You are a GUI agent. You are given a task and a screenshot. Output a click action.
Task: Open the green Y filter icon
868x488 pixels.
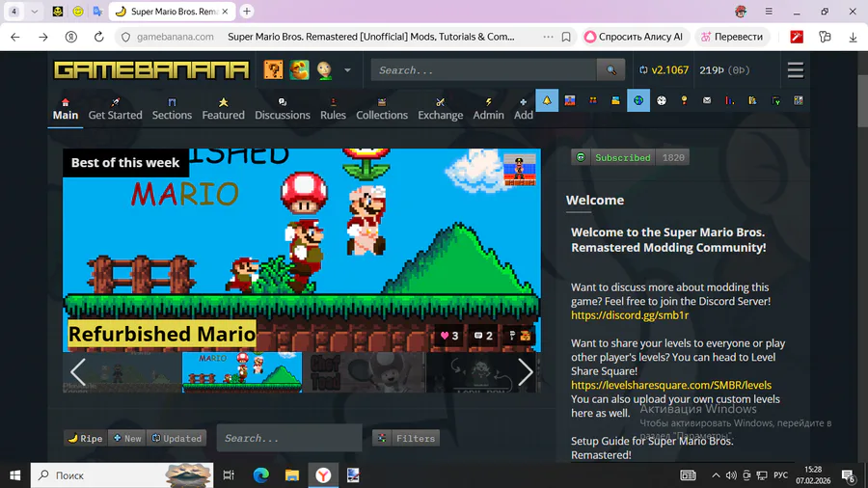tap(775, 100)
